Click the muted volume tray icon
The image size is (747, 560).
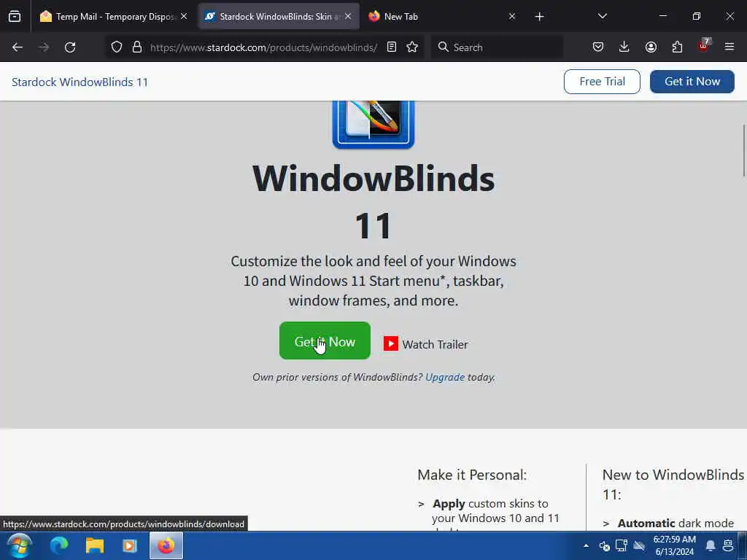pos(604,545)
